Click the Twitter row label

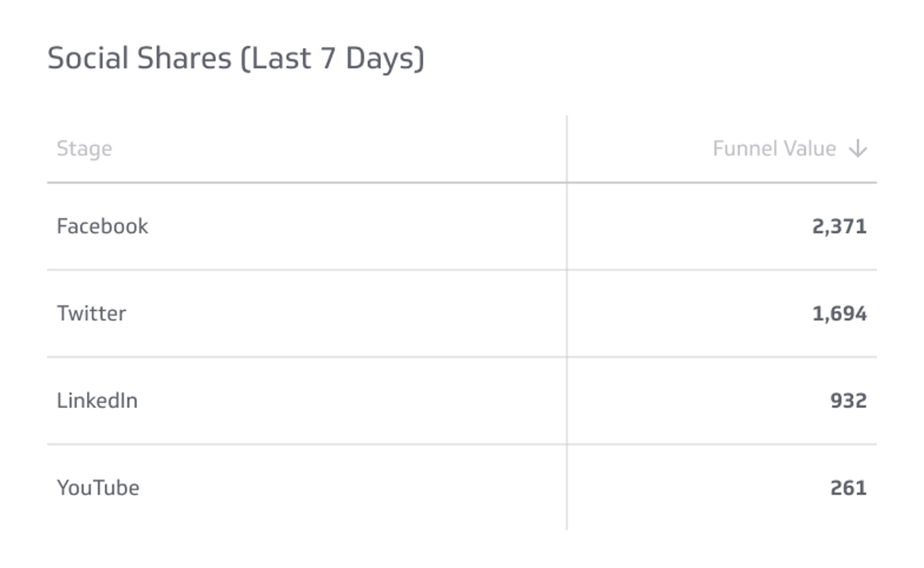pyautogui.click(x=92, y=313)
